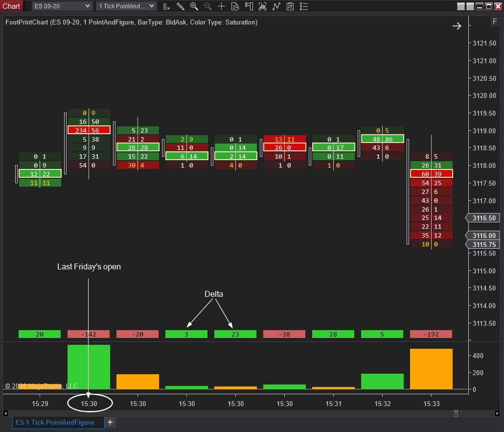Open the indicators line graph icon
Viewport: 504px width, 432px height.
pos(276,6)
